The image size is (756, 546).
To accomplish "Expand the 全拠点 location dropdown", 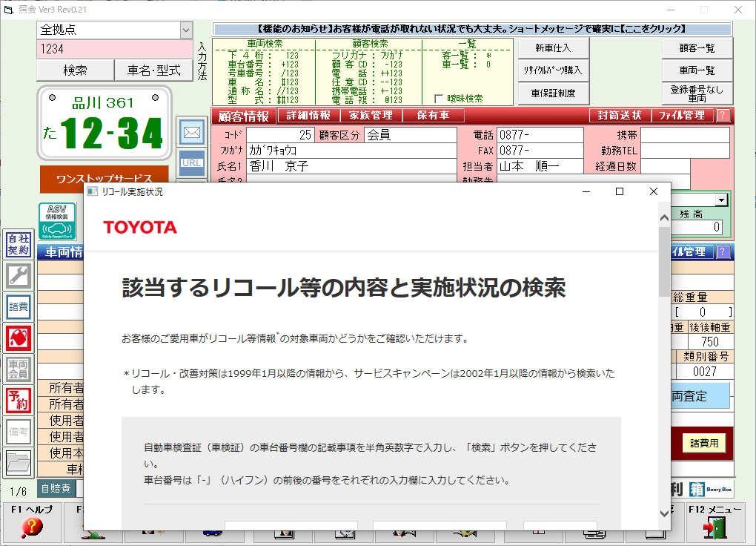I will (186, 30).
